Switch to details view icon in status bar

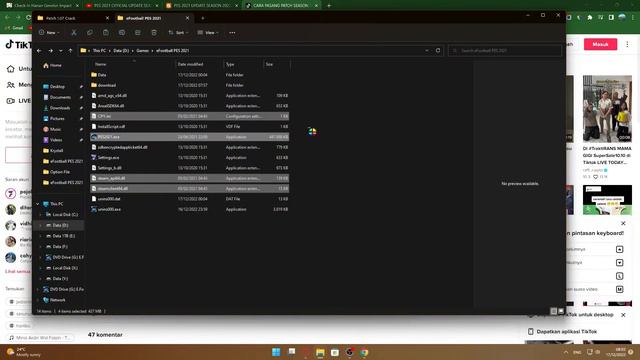(x=553, y=311)
